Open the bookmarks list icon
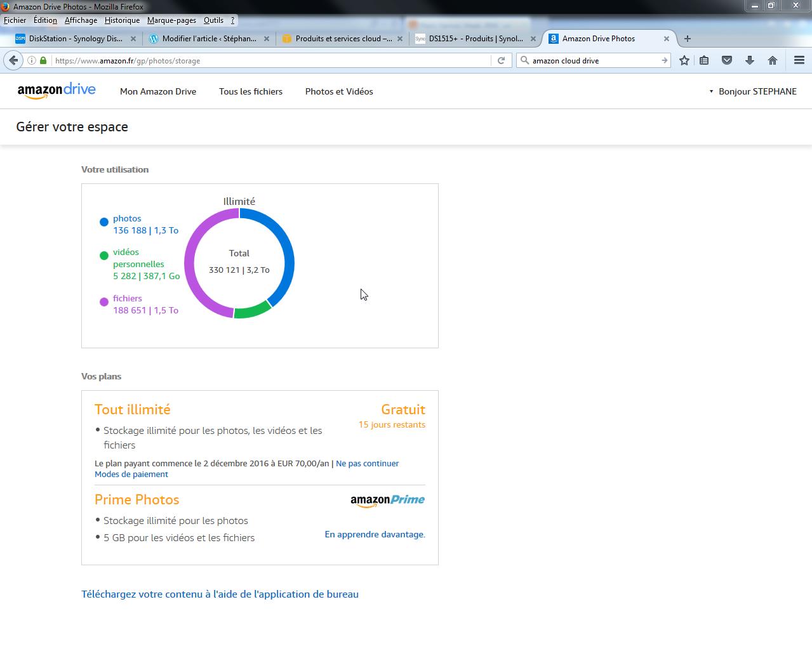Viewport: 812px width, 649px height. point(704,61)
